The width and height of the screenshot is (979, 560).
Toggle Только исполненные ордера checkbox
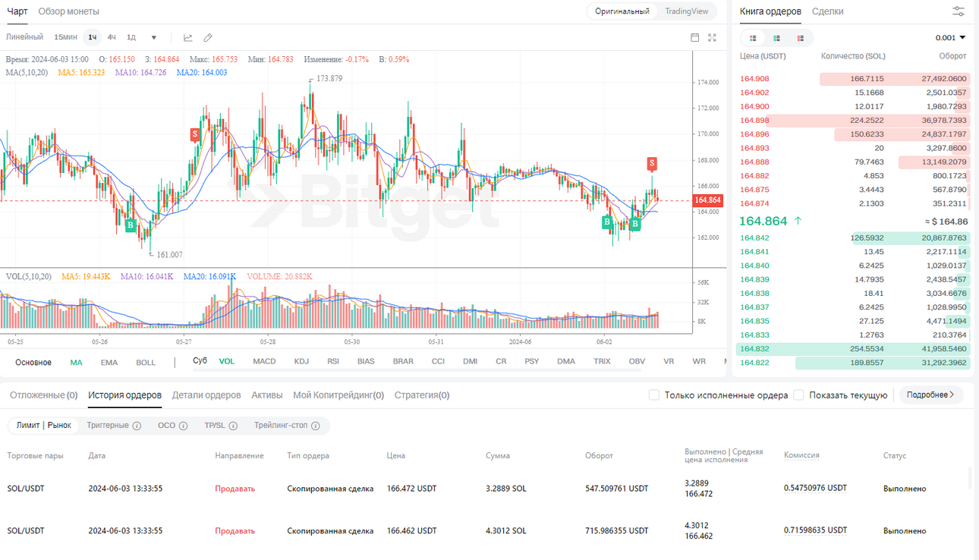pos(653,395)
